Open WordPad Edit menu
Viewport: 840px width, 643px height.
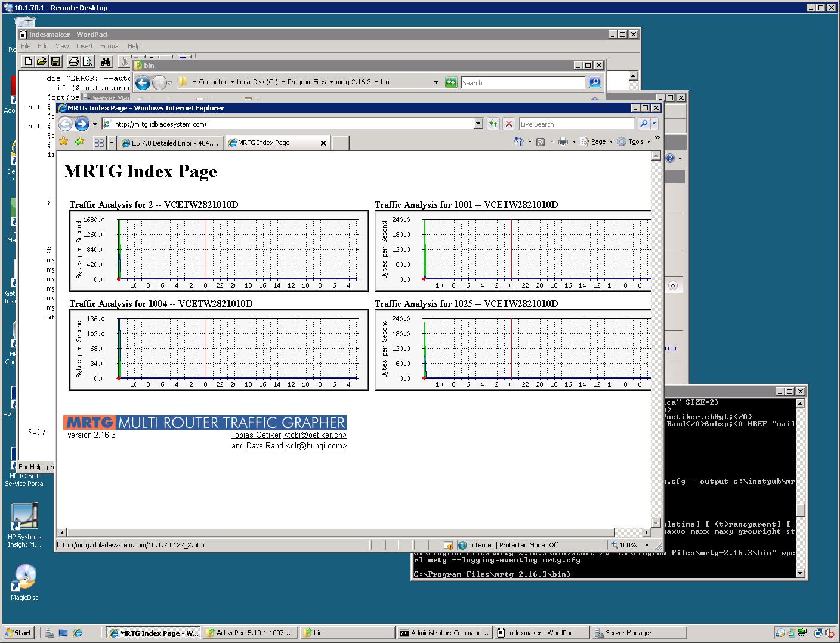[43, 46]
